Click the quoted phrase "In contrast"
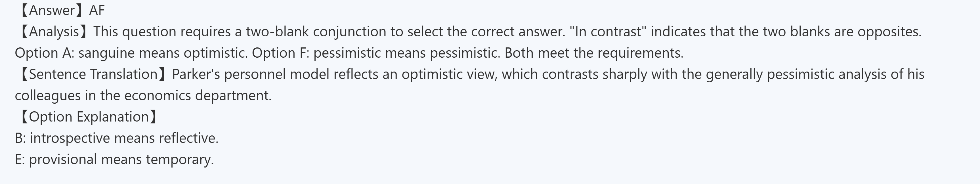980x184 pixels. point(608,32)
